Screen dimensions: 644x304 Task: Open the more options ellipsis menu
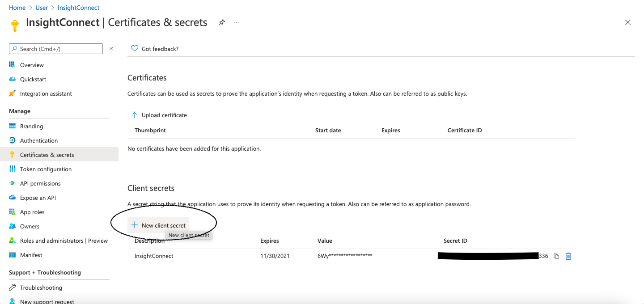click(x=236, y=22)
